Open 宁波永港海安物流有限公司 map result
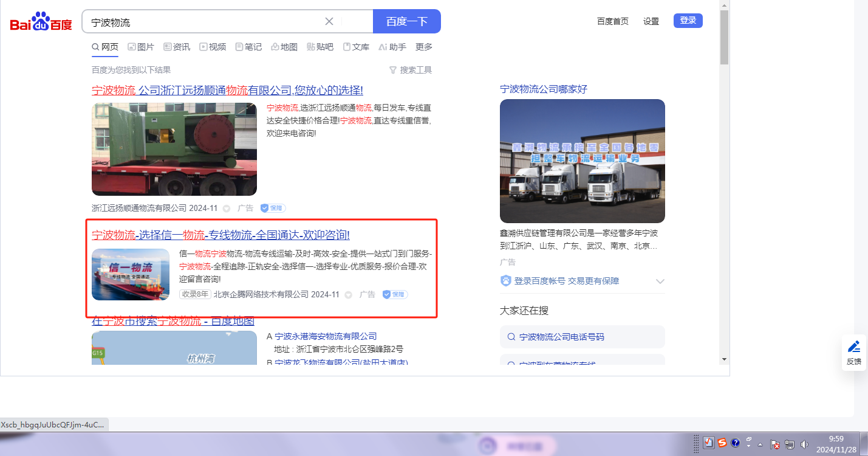The height and width of the screenshot is (456, 868). pyautogui.click(x=326, y=336)
